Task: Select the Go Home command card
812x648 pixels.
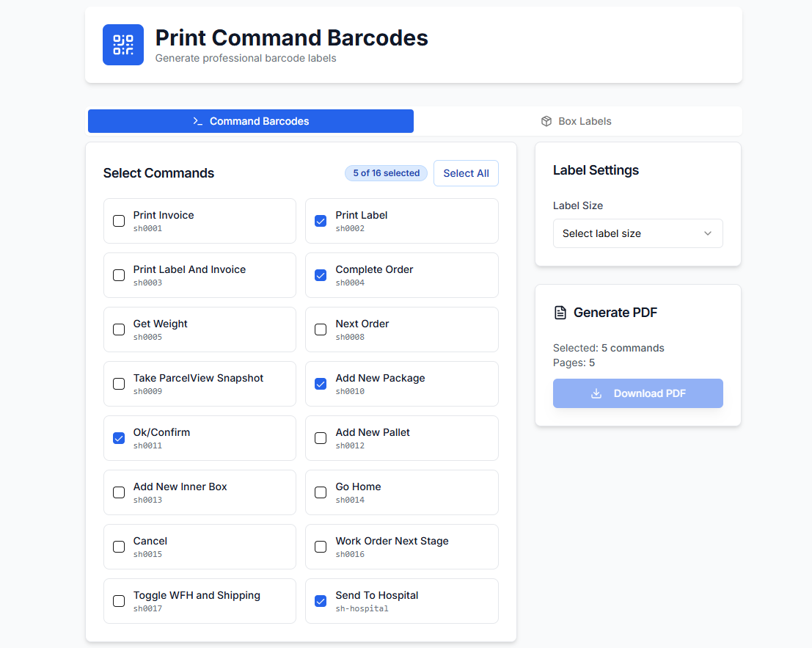Action: (401, 492)
